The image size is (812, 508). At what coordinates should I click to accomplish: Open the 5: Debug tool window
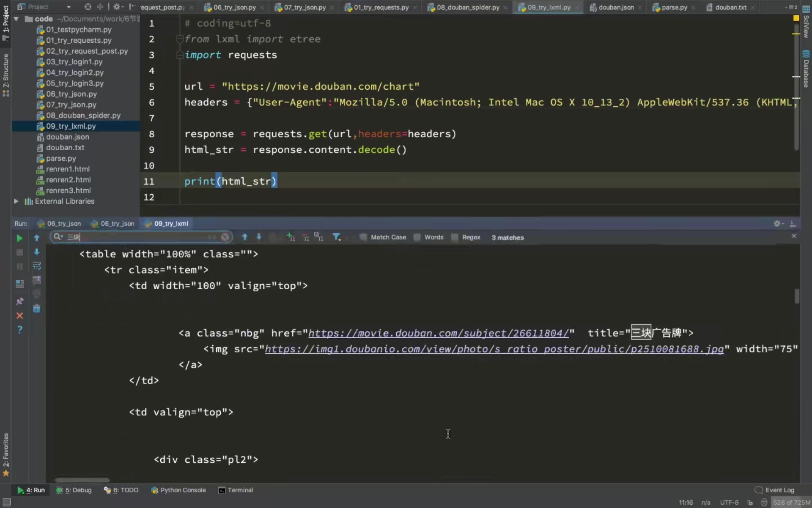click(x=74, y=490)
